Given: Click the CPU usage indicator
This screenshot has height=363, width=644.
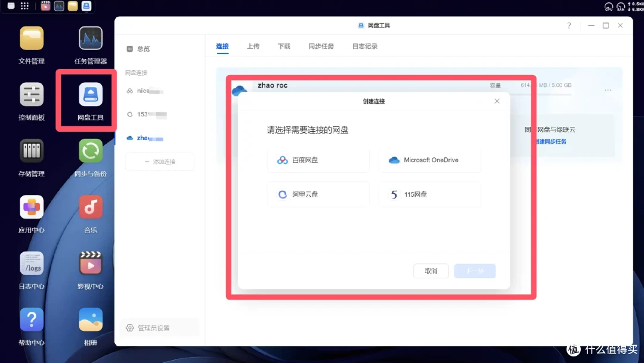Looking at the screenshot, I should tap(609, 6).
